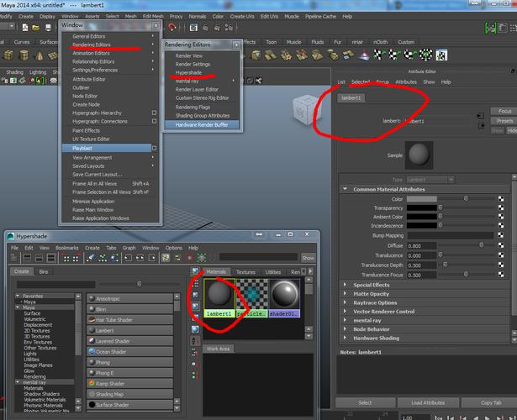Click the lambert1 node tab in Attribute Editor
Image resolution: width=517 pixels, height=420 pixels.
(351, 97)
